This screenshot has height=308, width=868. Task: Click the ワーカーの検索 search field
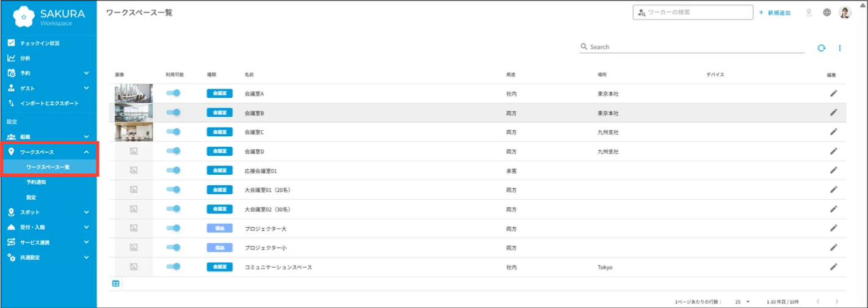coord(693,12)
